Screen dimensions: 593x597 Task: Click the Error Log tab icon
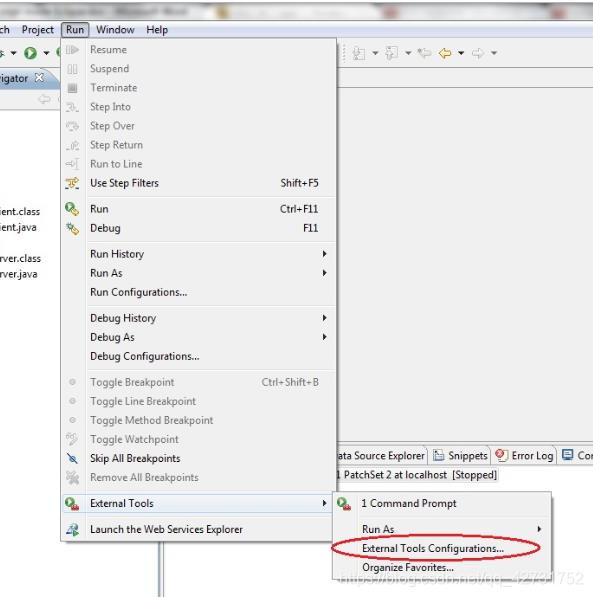pyautogui.click(x=501, y=455)
